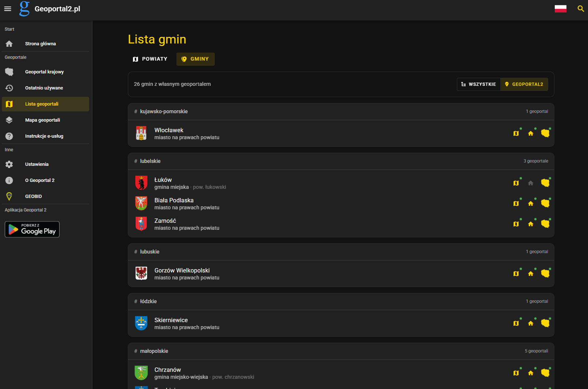Click map icon in Skierniewice row

pos(516,323)
